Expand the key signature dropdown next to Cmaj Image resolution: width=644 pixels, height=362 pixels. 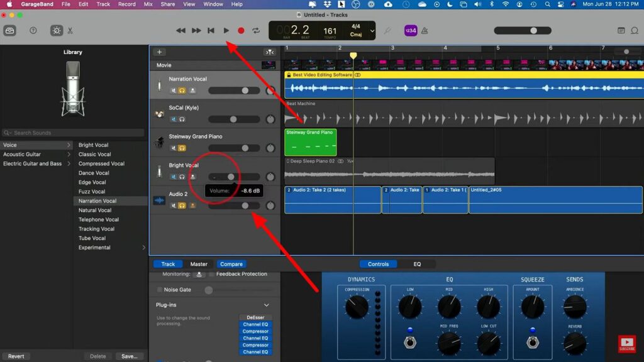(x=371, y=30)
